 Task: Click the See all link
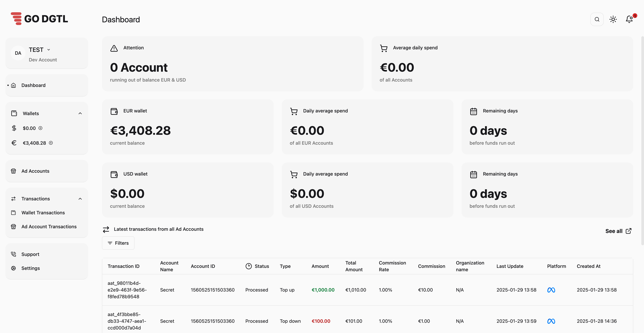(618, 231)
